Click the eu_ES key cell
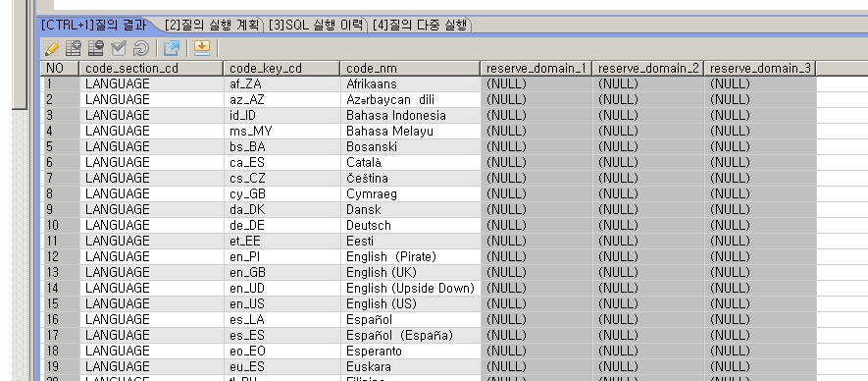This screenshot has width=868, height=381. pos(281,366)
